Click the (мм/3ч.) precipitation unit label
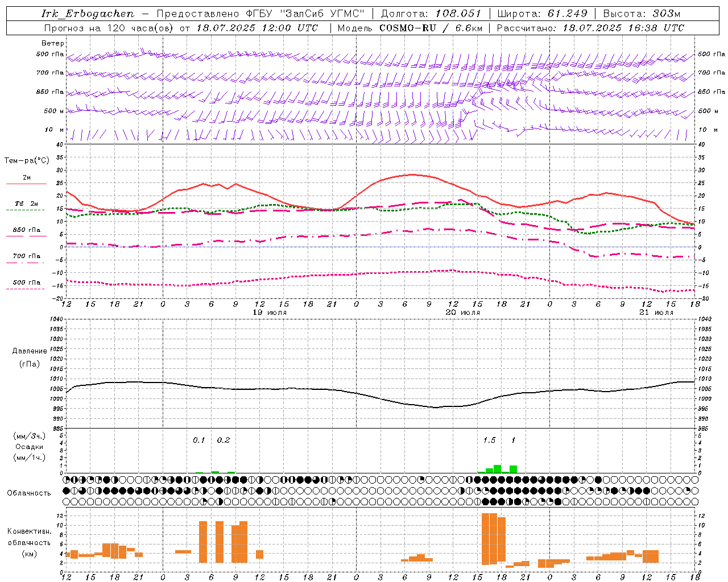Screen dimensions: 728x582 (30, 436)
